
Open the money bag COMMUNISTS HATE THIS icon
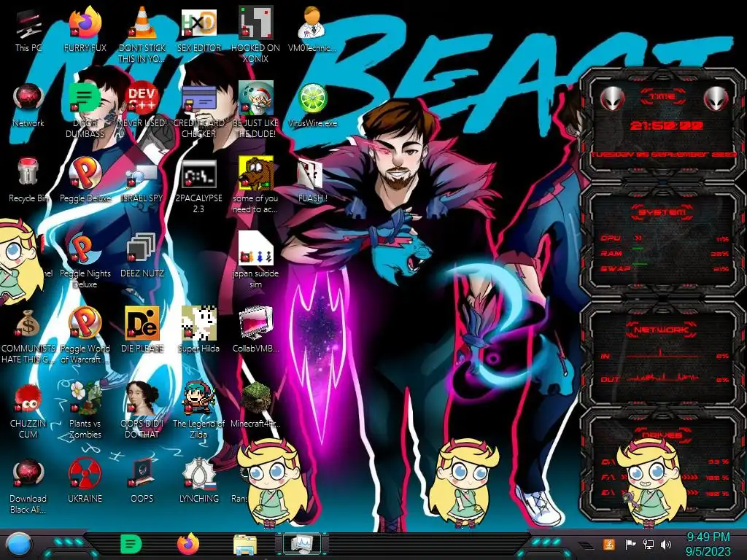28,336
